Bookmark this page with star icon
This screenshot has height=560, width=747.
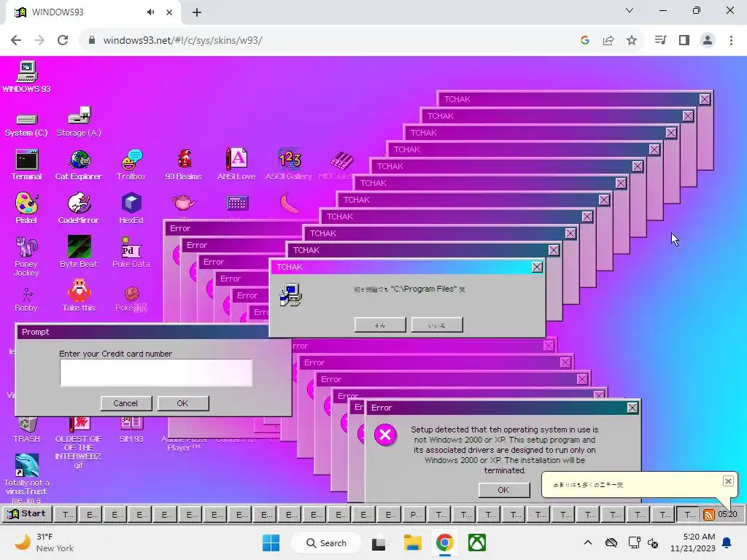[632, 41]
